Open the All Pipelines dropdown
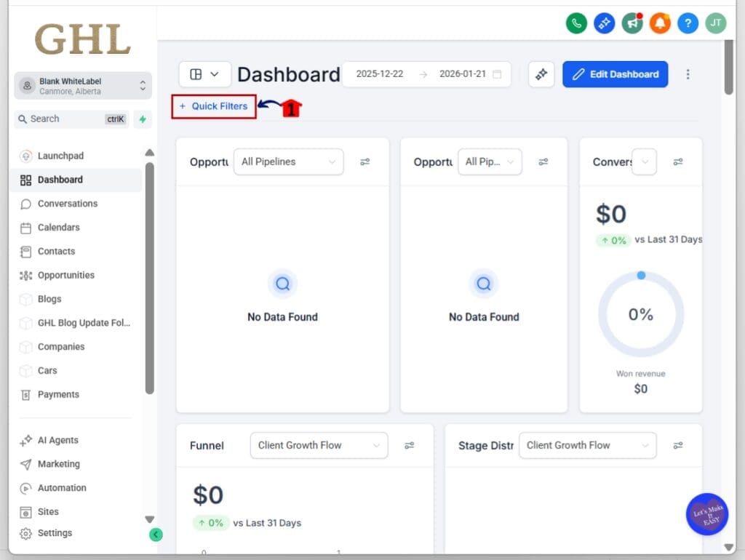Image resolution: width=745 pixels, height=560 pixels. [x=288, y=161]
